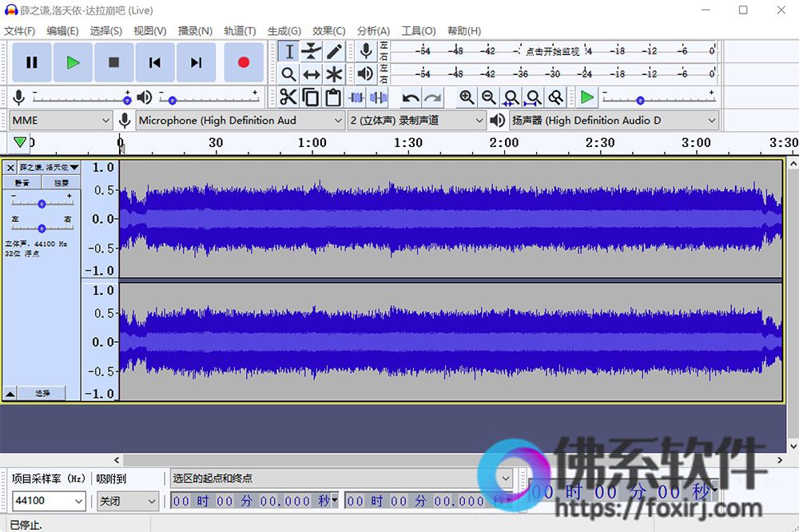Undo the last action
The height and width of the screenshot is (532, 799).
(411, 97)
